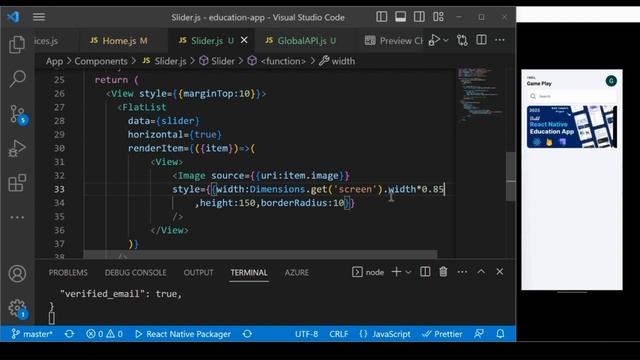The width and height of the screenshot is (640, 360).
Task: Select <function> in the breadcrumb
Action: coord(277,61)
